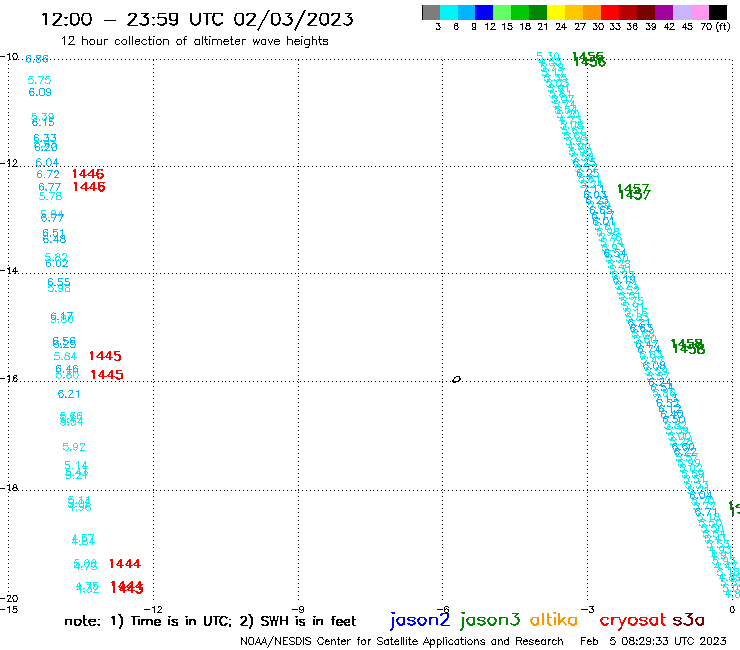The image size is (740, 650).
Task: Click the '5.75' wave height value
Action: pos(39,80)
